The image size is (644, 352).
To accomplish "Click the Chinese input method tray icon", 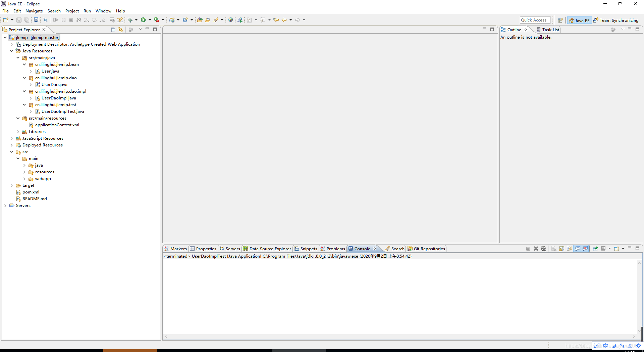I will 605,346.
